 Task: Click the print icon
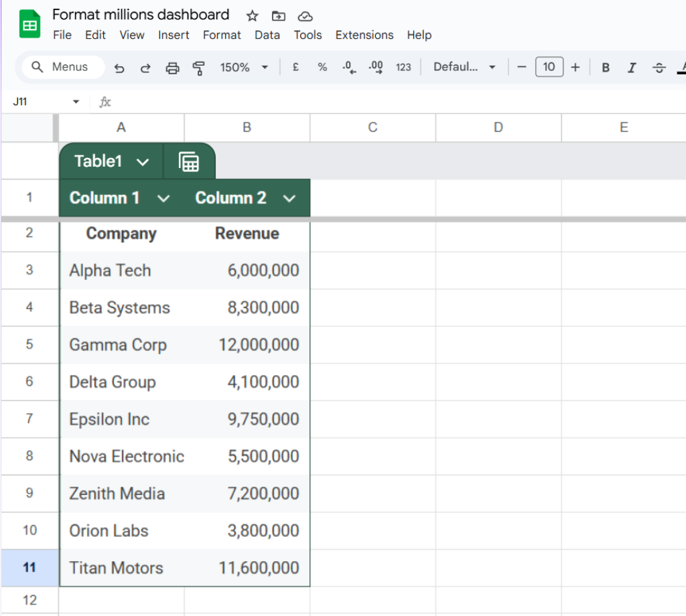[172, 67]
